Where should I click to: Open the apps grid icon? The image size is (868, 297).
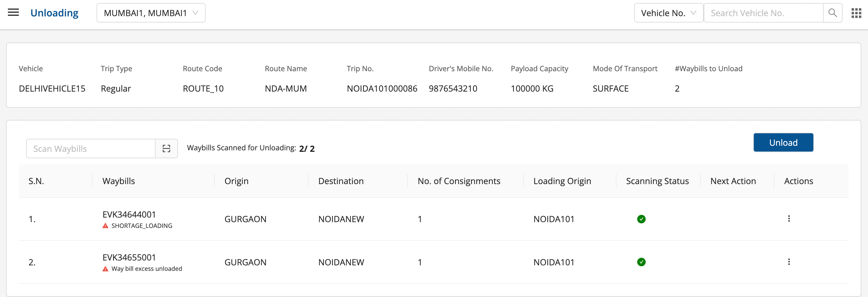click(856, 13)
